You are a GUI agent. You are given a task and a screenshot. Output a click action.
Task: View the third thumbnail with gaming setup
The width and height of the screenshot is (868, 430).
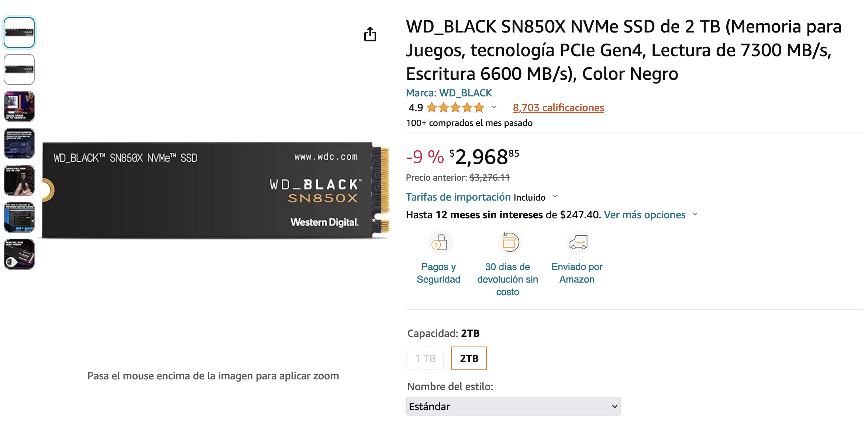(x=19, y=106)
